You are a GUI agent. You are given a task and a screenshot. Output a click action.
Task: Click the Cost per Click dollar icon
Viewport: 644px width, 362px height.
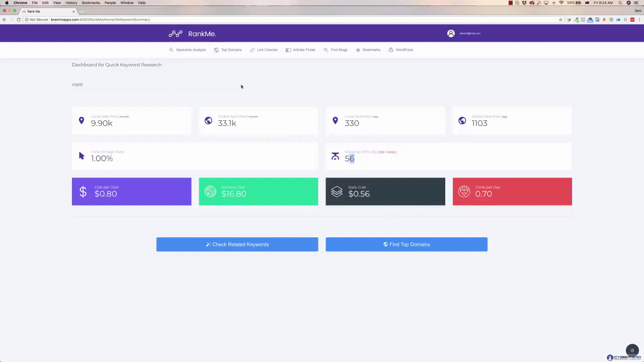pos(83,192)
